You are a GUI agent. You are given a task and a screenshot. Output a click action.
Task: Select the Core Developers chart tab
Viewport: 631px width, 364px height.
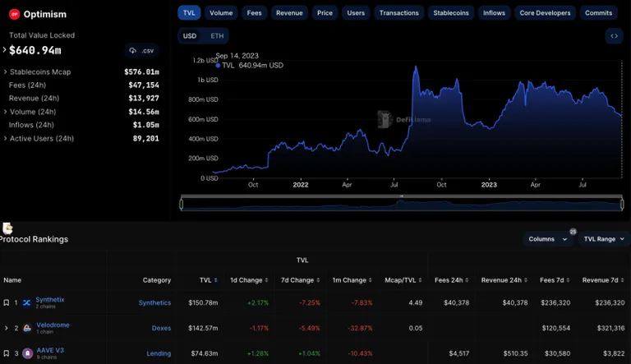click(545, 13)
